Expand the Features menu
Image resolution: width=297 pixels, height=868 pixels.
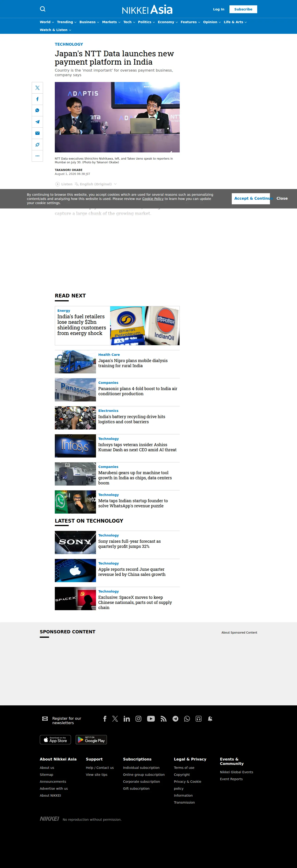(x=190, y=22)
